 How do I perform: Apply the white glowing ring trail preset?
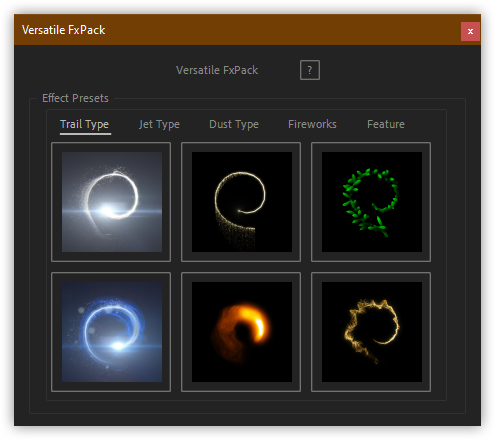[112, 202]
